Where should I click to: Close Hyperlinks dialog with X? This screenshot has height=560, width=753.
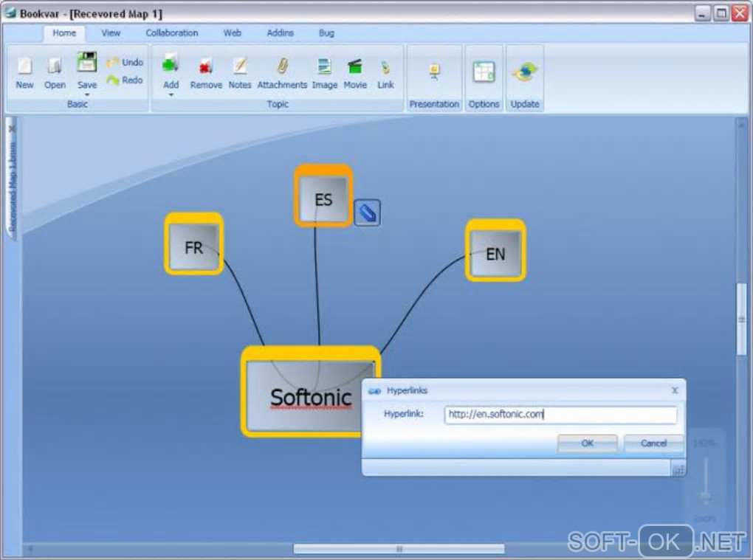675,390
